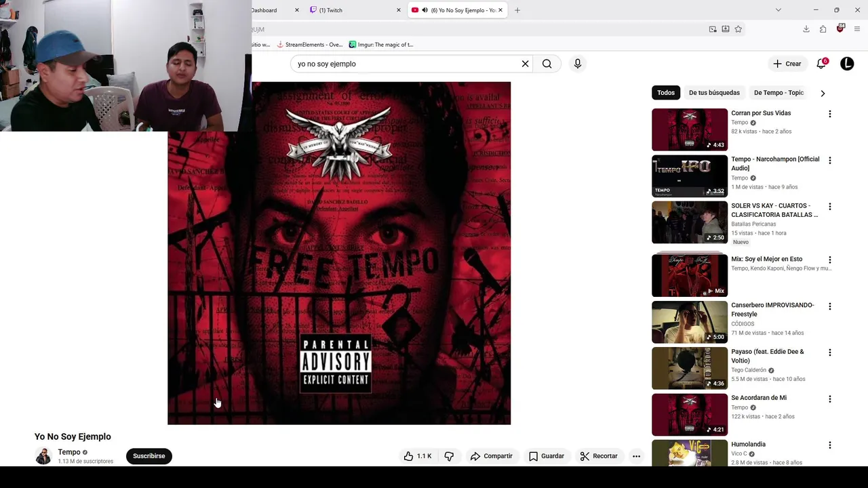
Task: Open the StreamElements bookmark
Action: tap(310, 45)
